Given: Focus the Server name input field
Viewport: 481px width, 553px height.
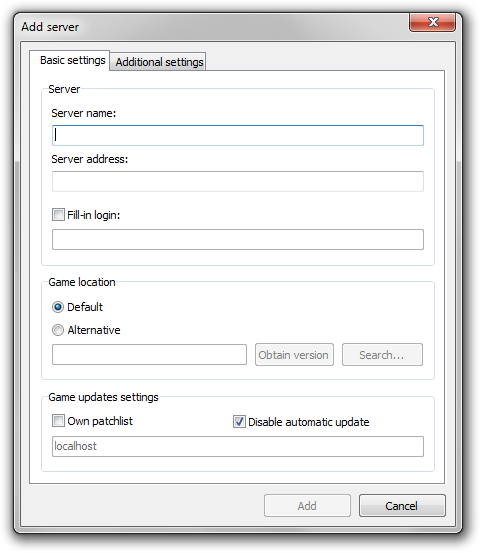Looking at the screenshot, I should click(x=238, y=135).
